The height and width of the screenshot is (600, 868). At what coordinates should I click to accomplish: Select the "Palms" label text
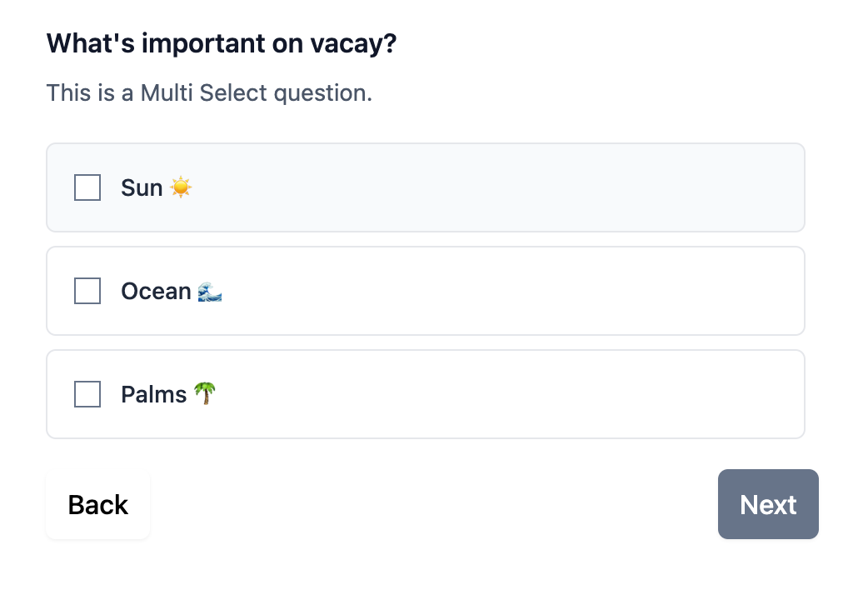pos(154,394)
